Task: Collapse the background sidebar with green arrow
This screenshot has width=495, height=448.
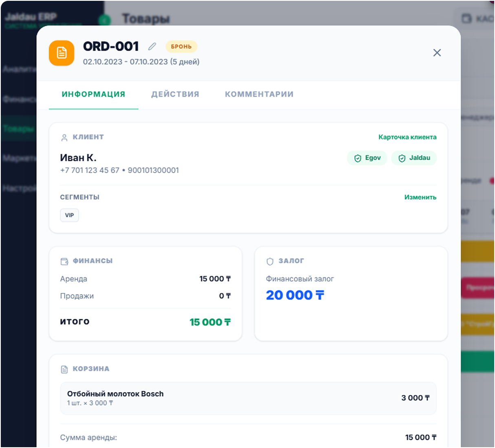Action: tap(104, 20)
